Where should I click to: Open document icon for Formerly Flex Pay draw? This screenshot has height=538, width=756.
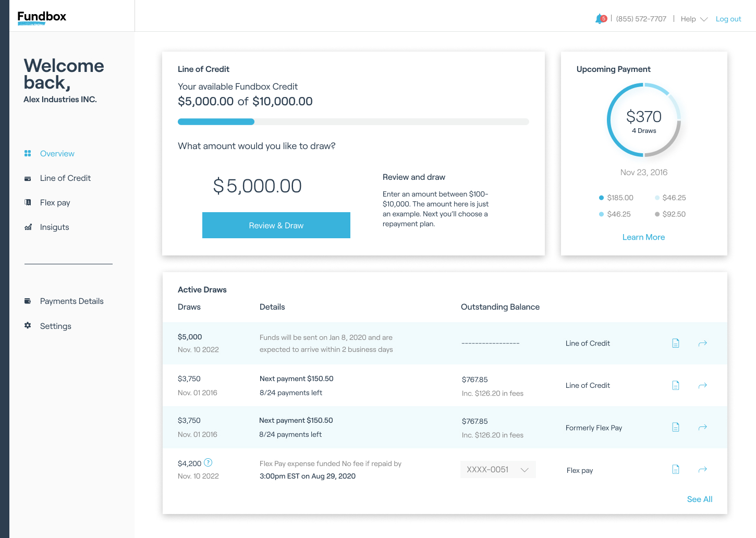point(676,427)
